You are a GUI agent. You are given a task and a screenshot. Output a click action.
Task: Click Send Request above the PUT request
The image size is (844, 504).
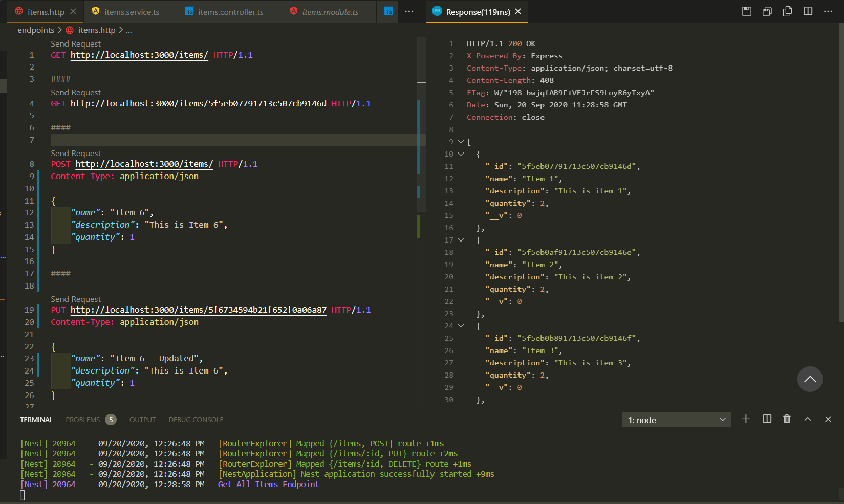pos(75,298)
